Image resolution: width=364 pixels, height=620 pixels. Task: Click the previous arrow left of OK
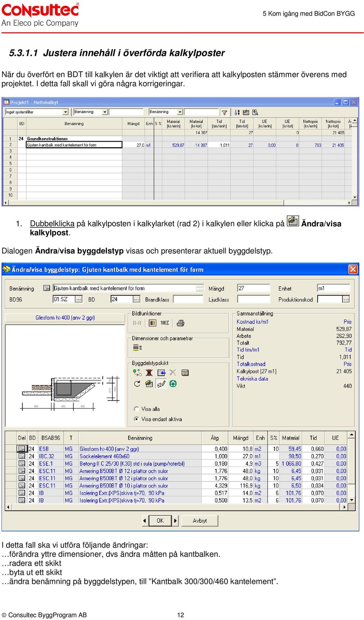click(x=144, y=521)
